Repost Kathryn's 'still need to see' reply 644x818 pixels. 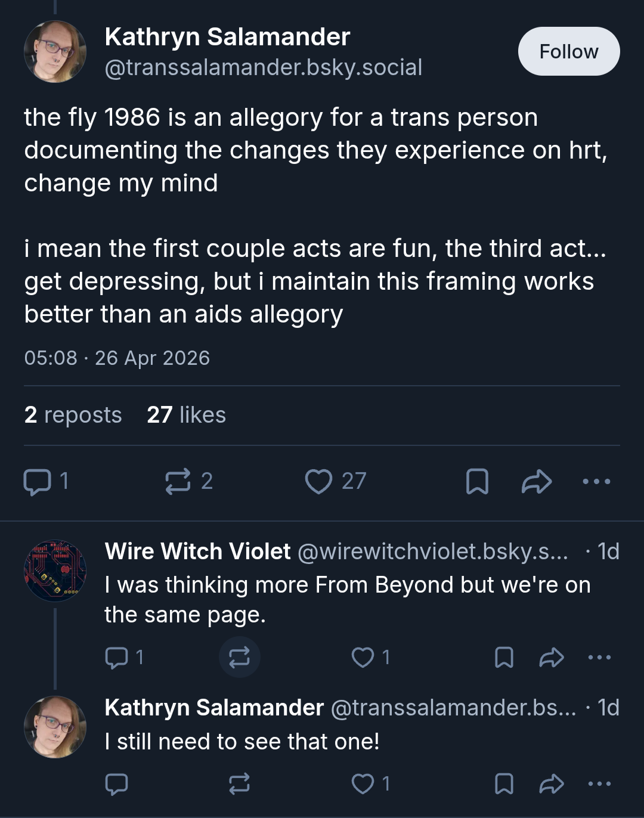click(x=239, y=784)
